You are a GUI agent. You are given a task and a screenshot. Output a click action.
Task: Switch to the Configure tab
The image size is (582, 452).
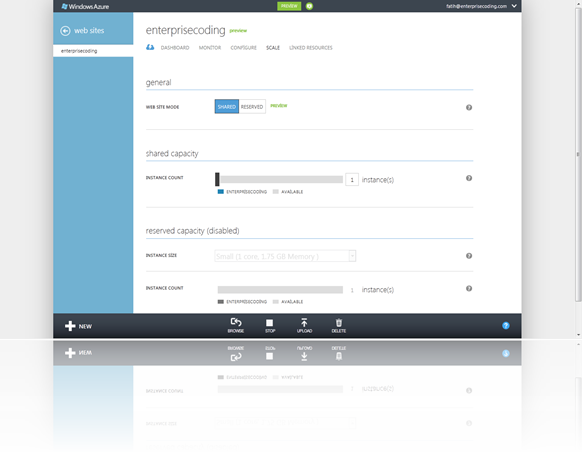click(243, 48)
